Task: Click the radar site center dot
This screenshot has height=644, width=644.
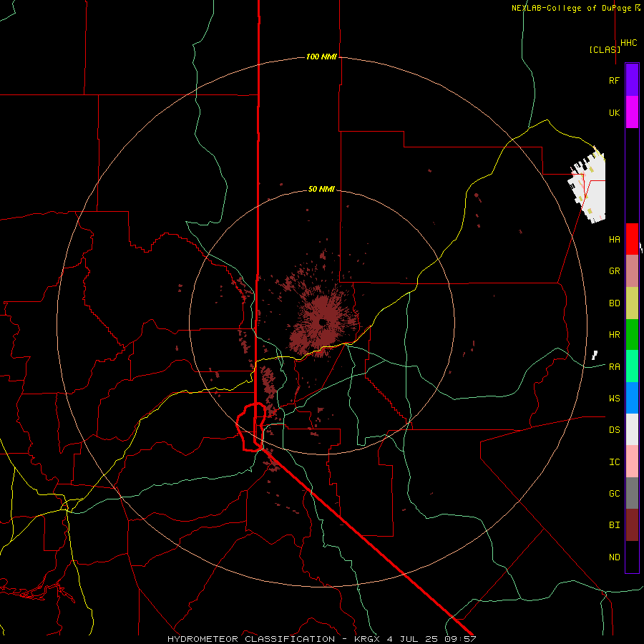Action: click(x=323, y=323)
